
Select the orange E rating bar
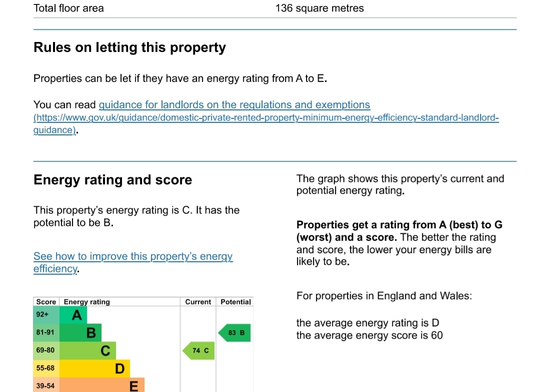click(x=102, y=386)
